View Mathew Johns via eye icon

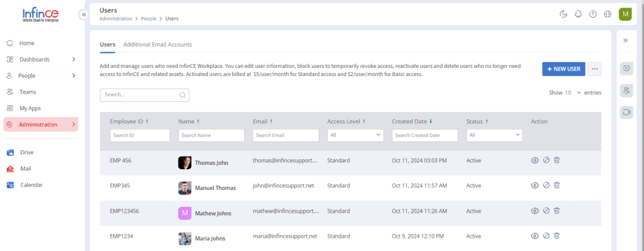coord(535,211)
